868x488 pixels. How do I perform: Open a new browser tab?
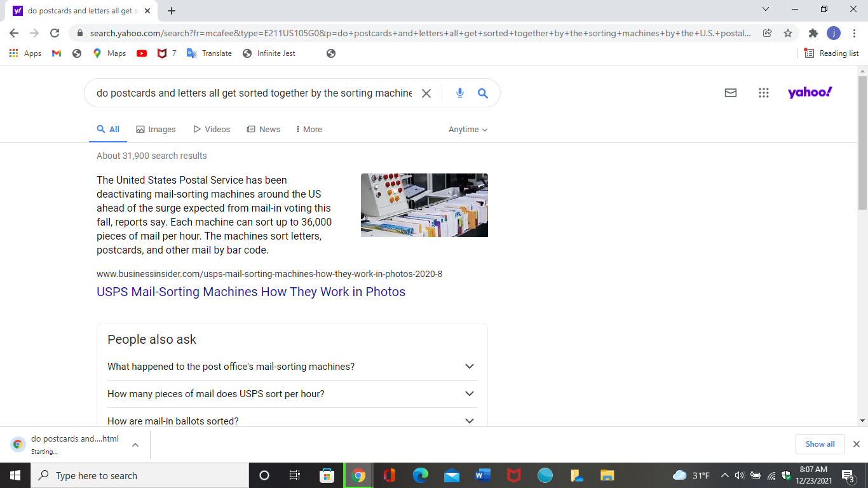[172, 11]
